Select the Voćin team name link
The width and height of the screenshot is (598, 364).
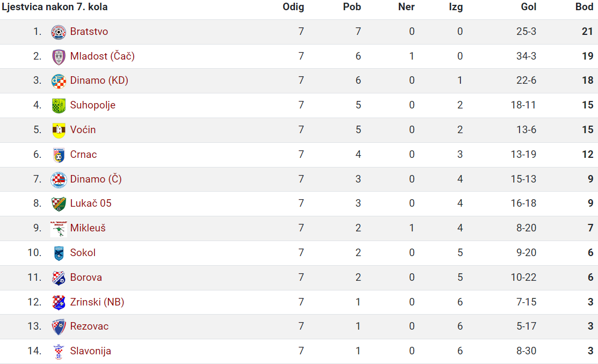click(83, 129)
